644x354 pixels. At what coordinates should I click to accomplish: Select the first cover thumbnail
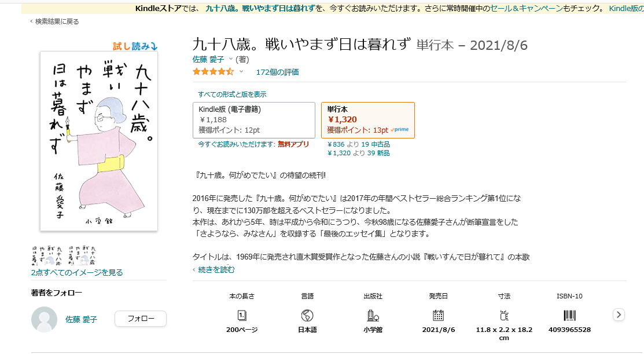pos(47,255)
